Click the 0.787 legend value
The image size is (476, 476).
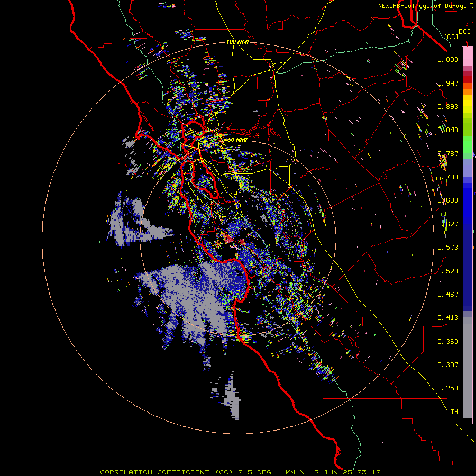tap(448, 153)
